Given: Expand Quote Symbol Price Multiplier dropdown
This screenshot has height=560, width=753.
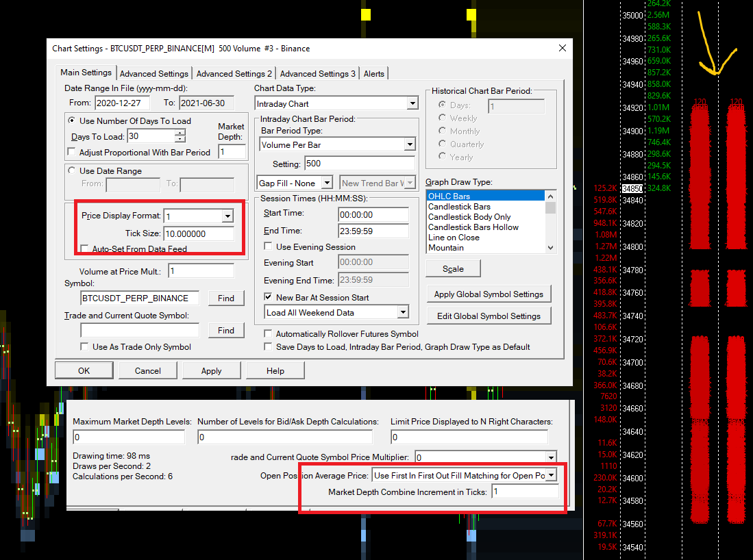Looking at the screenshot, I should 552,457.
